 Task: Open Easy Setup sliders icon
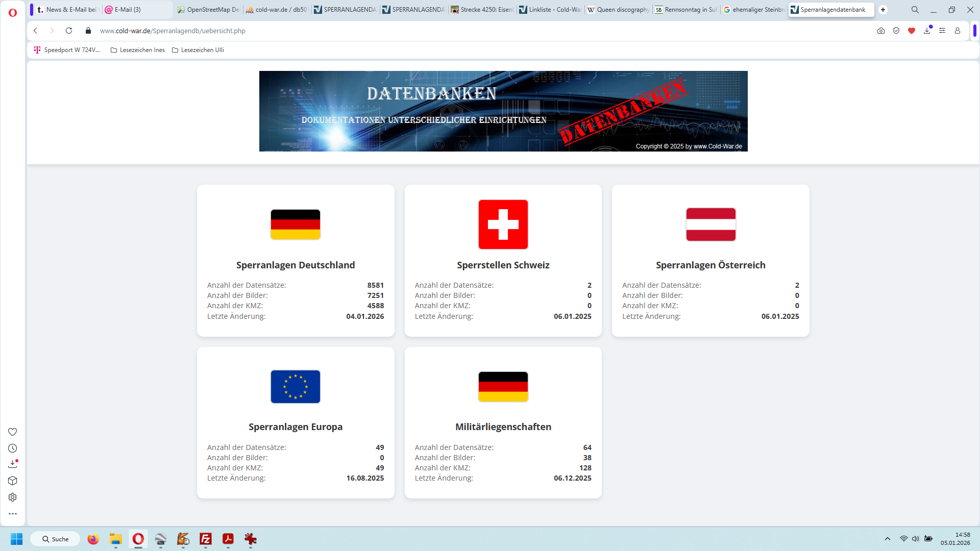pyautogui.click(x=942, y=31)
